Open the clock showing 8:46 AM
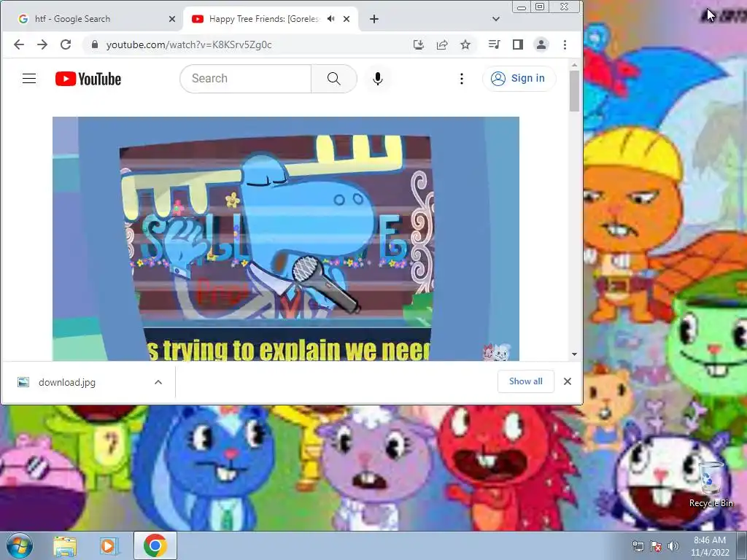 point(710,546)
